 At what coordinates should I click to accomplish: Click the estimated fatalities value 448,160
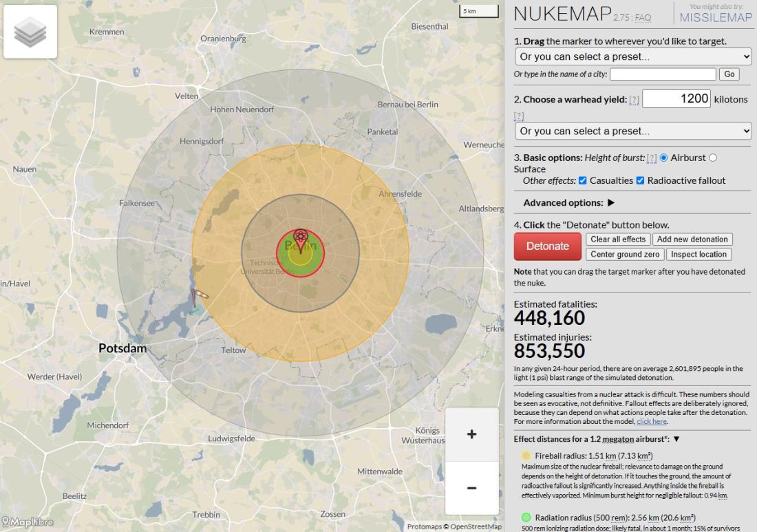coord(549,318)
